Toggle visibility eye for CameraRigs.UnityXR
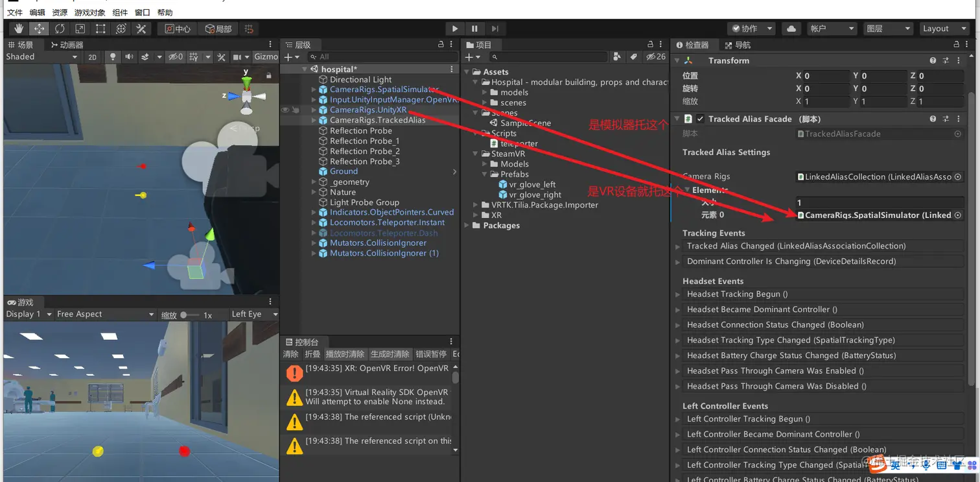Viewport: 980px width, 482px height. (x=285, y=110)
